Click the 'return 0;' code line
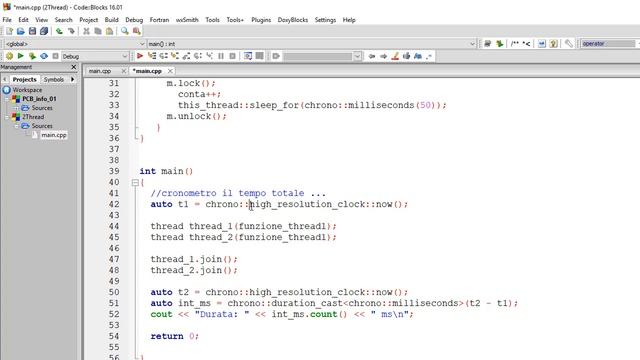This screenshot has width=640, height=360. click(174, 336)
